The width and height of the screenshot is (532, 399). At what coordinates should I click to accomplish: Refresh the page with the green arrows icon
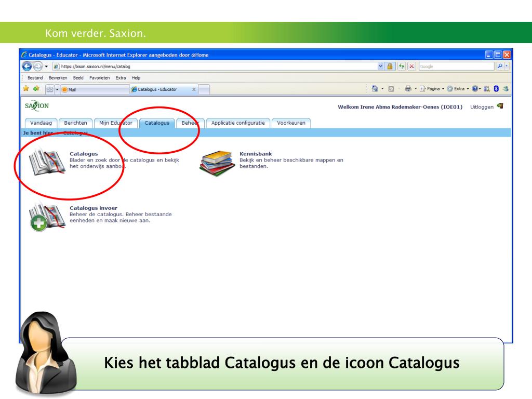tap(402, 66)
